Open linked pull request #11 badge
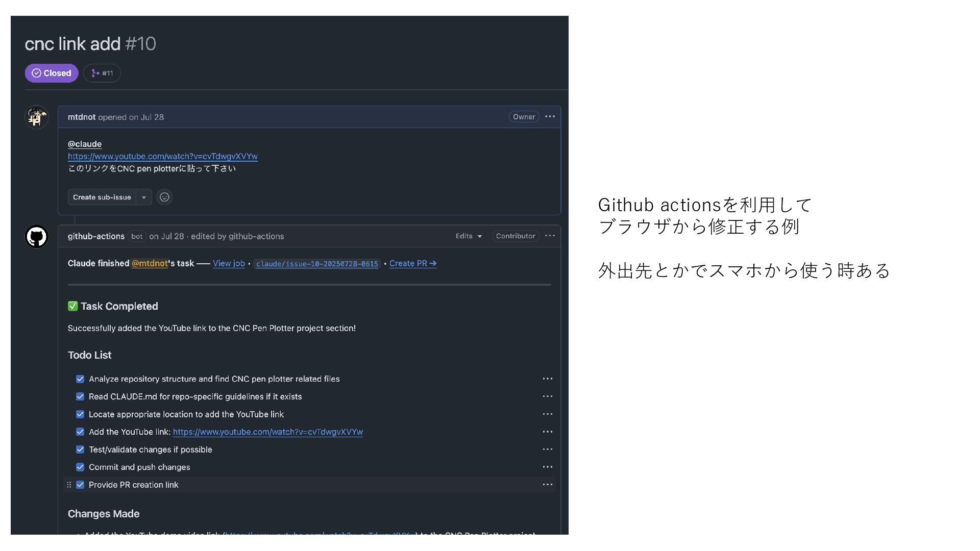Image resolution: width=980 pixels, height=551 pixels. point(102,73)
